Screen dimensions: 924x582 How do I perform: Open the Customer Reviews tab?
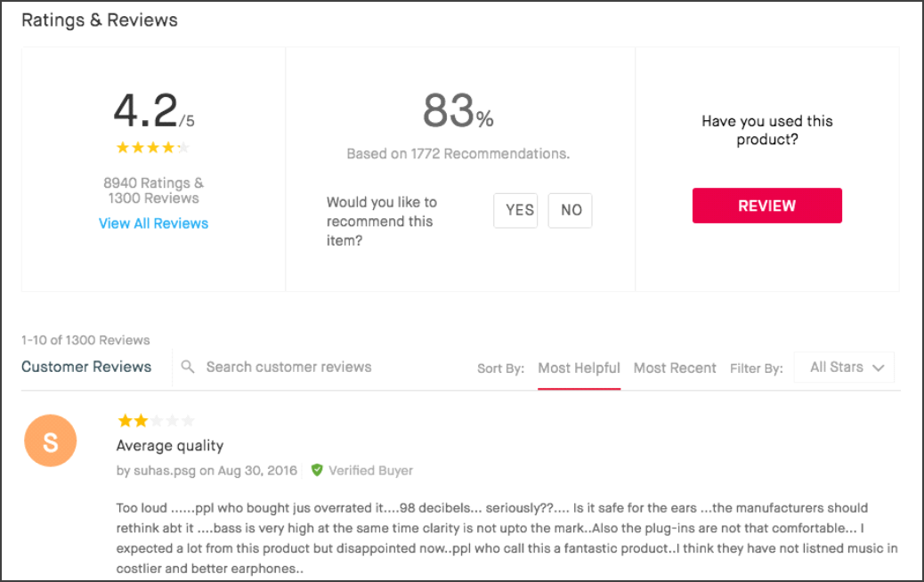pos(86,367)
